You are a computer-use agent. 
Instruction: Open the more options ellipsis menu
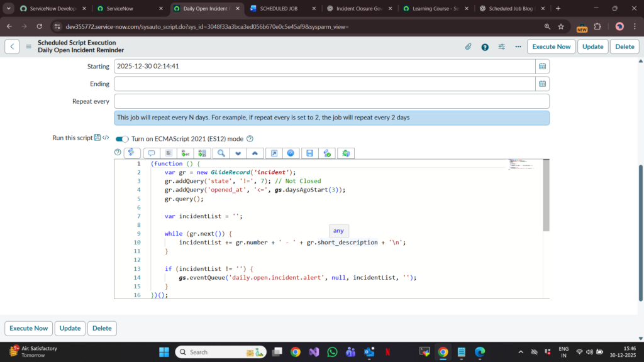pyautogui.click(x=518, y=47)
